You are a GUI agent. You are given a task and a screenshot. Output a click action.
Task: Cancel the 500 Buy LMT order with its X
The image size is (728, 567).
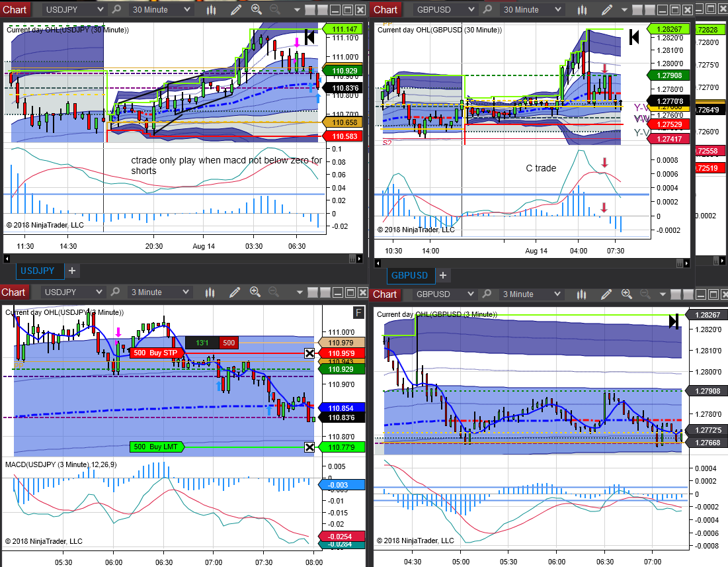309,447
